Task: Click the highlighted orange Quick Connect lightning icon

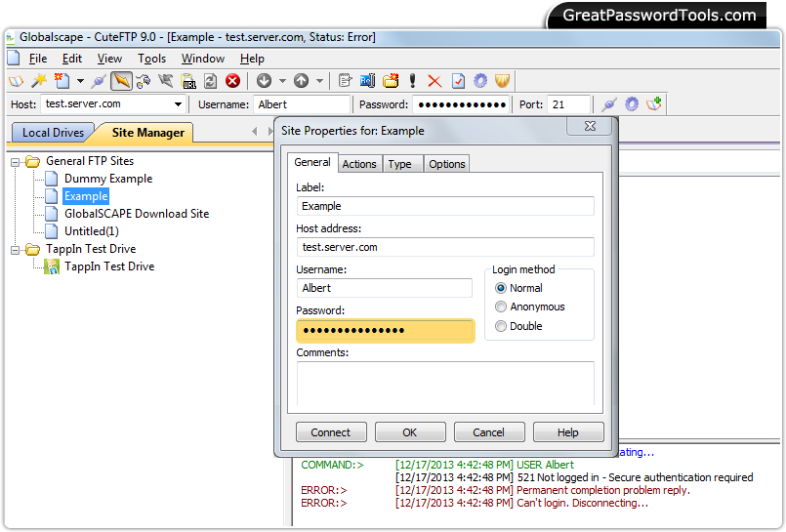Action: [121, 81]
